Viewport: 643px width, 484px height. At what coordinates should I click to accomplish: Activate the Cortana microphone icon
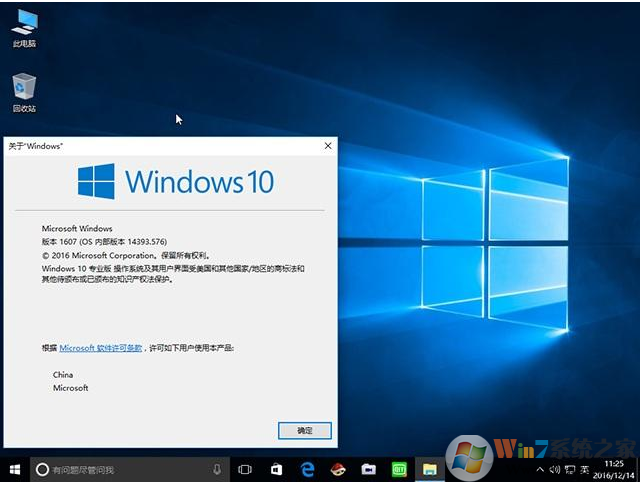coord(217,469)
